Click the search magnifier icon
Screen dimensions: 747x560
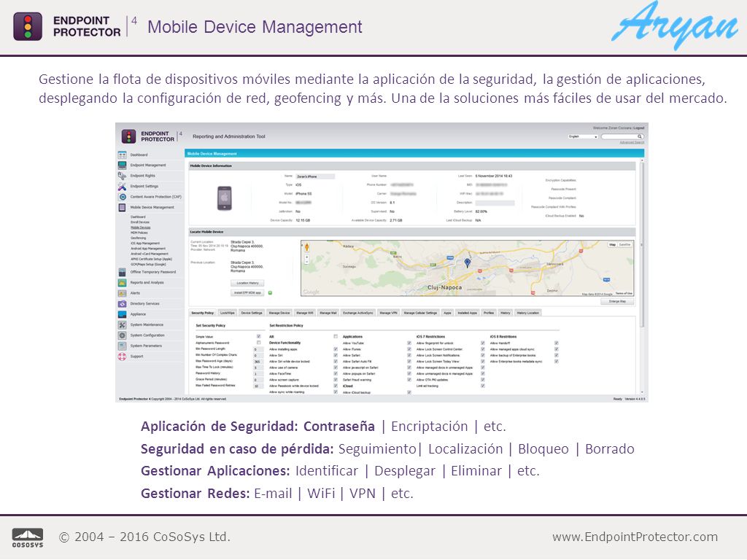pos(640,136)
